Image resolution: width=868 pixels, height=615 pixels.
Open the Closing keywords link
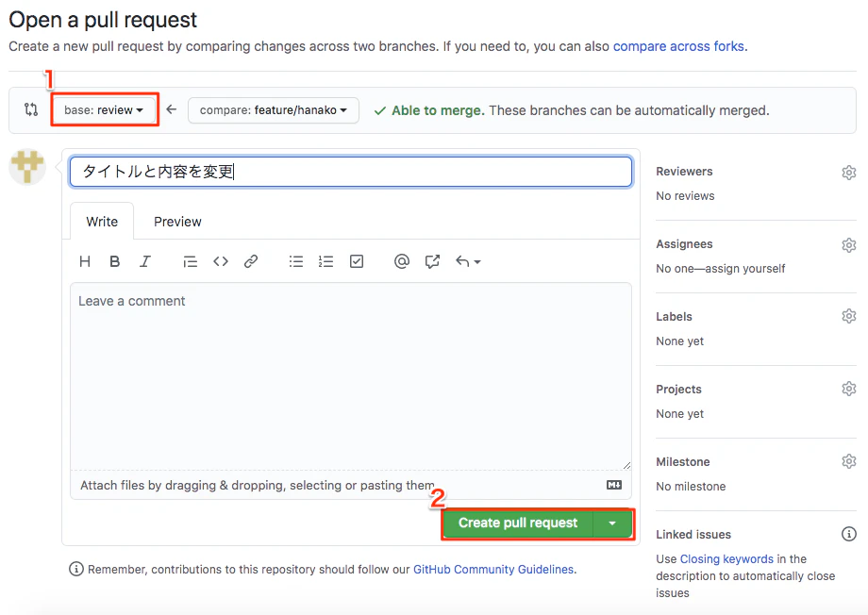click(x=726, y=558)
